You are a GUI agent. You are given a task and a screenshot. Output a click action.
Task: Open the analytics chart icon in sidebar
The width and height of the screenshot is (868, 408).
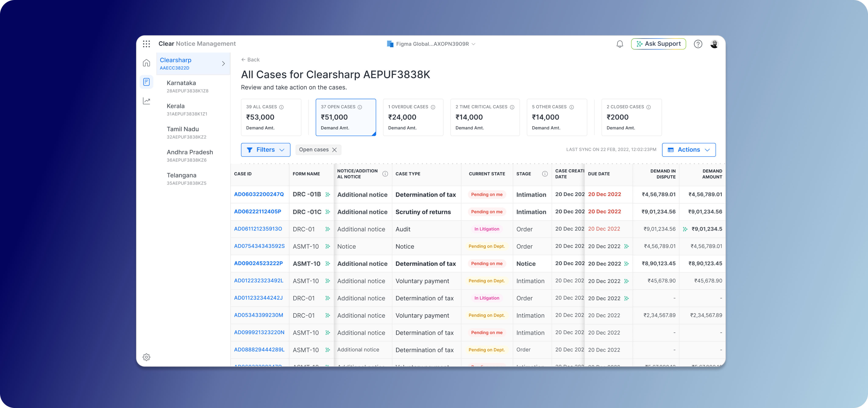[146, 101]
